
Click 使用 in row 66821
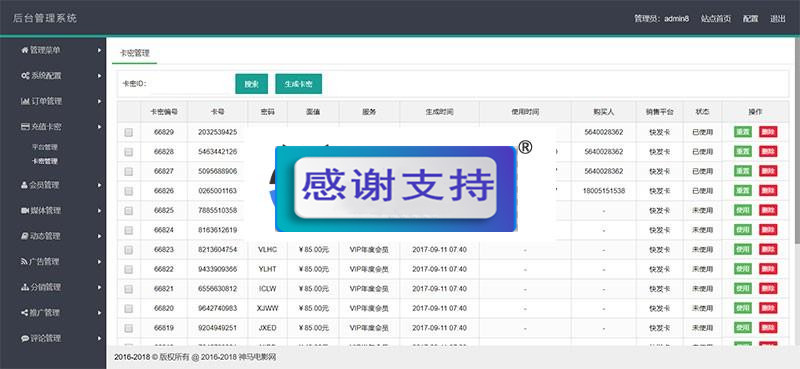click(743, 288)
